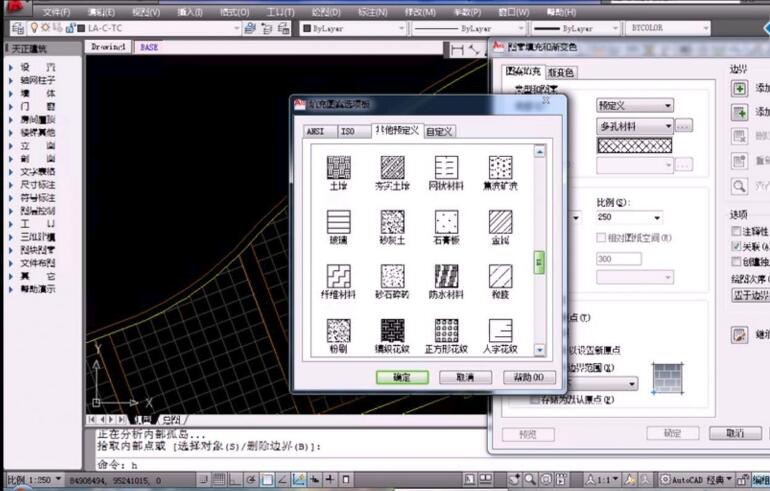Click the cross-hatch pattern preview swatch
The width and height of the screenshot is (770, 491).
634,145
